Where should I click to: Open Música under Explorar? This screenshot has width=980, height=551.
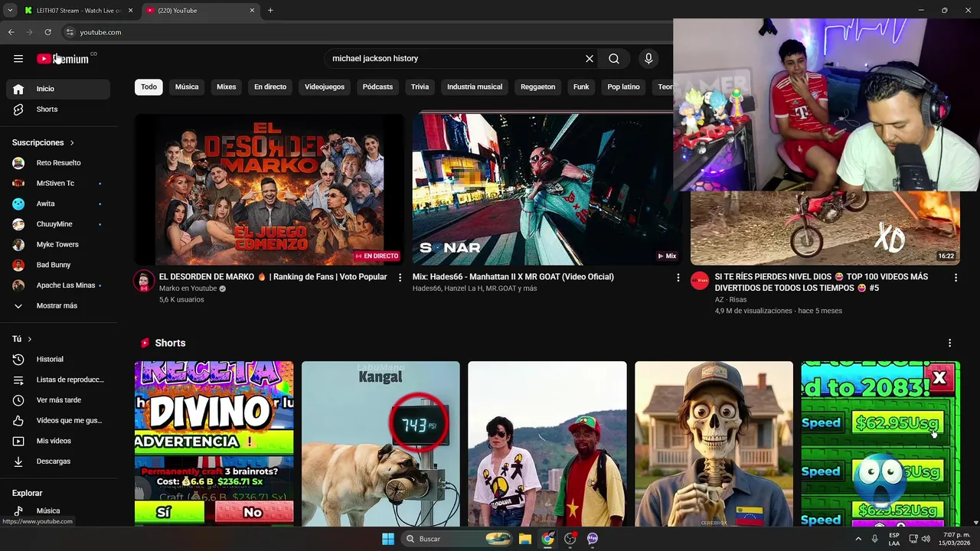[x=58, y=511]
